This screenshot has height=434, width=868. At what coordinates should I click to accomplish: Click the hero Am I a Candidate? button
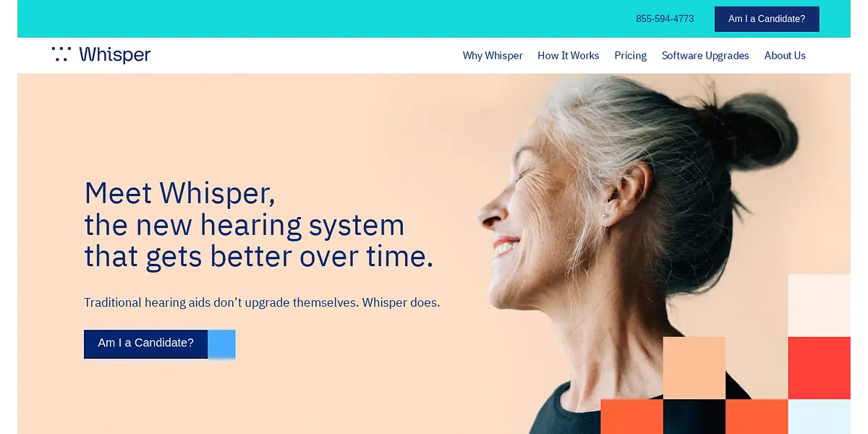146,344
